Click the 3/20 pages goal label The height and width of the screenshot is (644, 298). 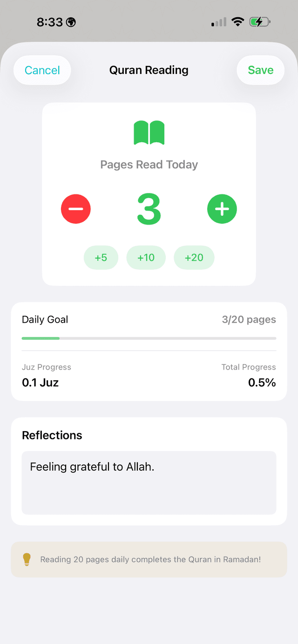click(249, 319)
